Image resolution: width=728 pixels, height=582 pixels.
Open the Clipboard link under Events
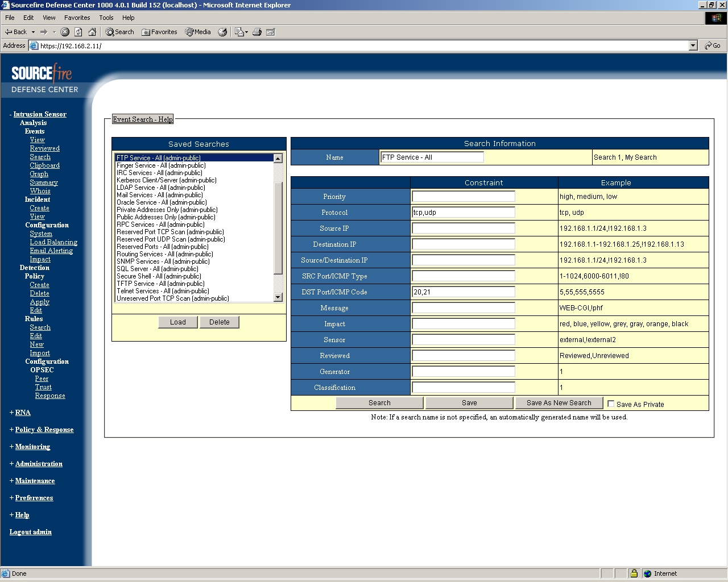click(x=45, y=165)
